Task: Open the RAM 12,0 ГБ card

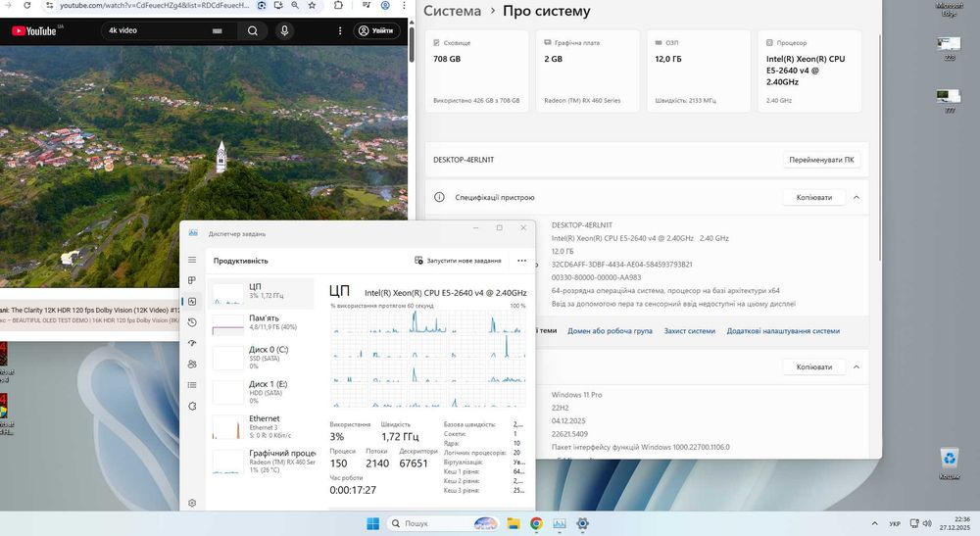Action: (x=698, y=72)
